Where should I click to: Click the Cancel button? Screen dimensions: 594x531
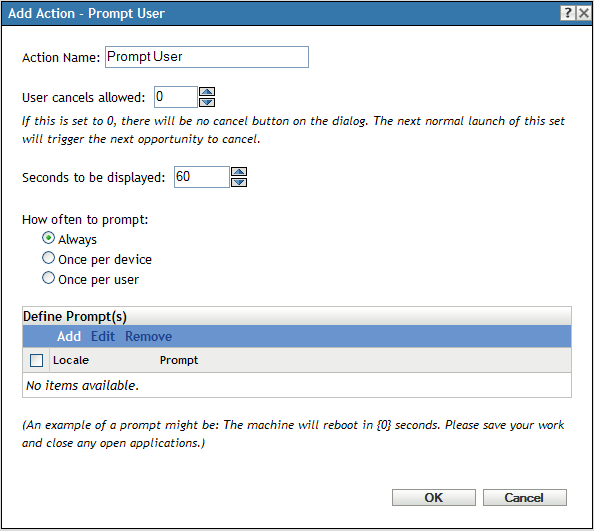(525, 497)
